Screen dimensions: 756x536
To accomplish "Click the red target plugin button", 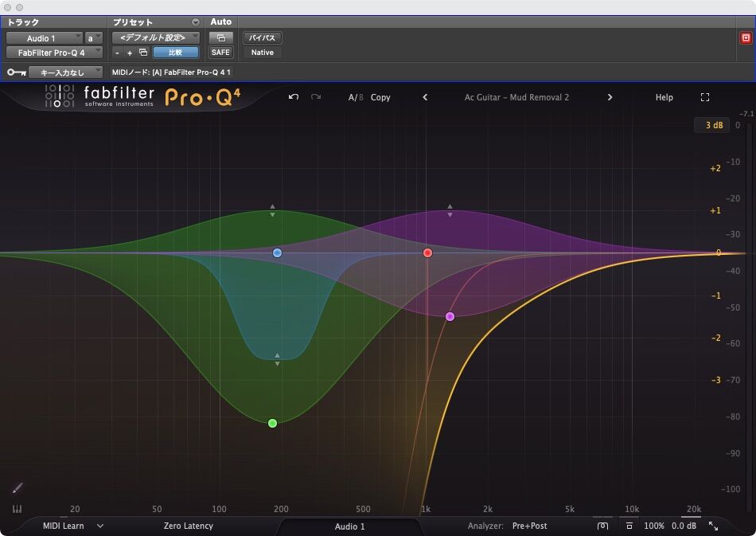I will [x=746, y=38].
